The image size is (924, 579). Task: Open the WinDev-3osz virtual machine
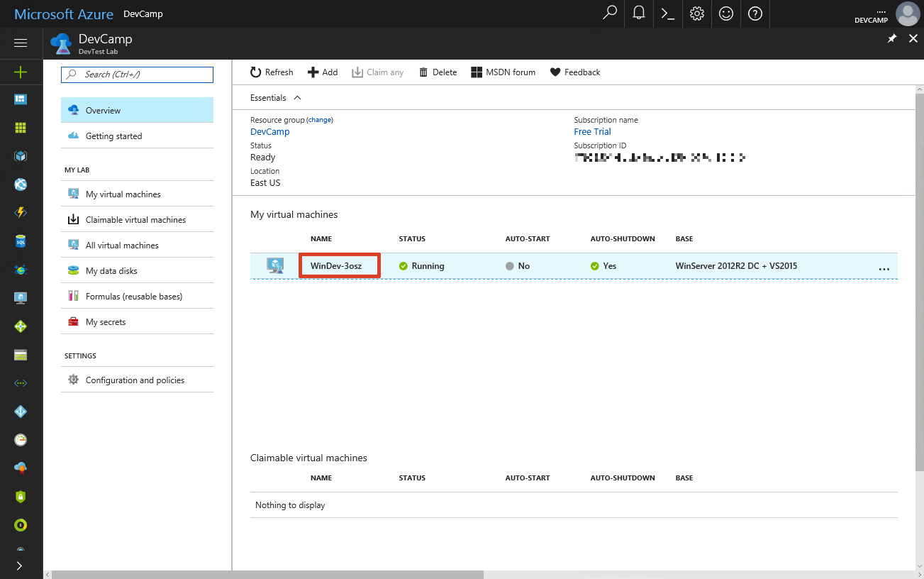(336, 266)
